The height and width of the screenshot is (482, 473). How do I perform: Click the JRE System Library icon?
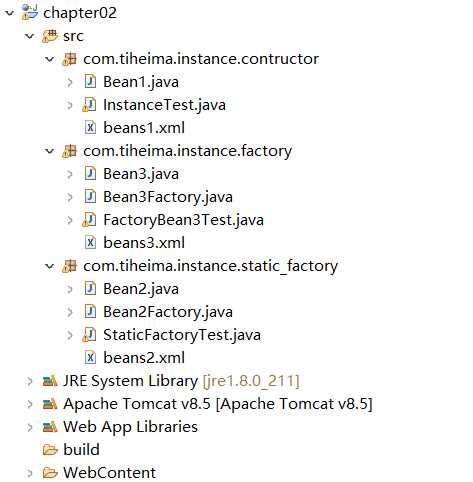(50, 381)
